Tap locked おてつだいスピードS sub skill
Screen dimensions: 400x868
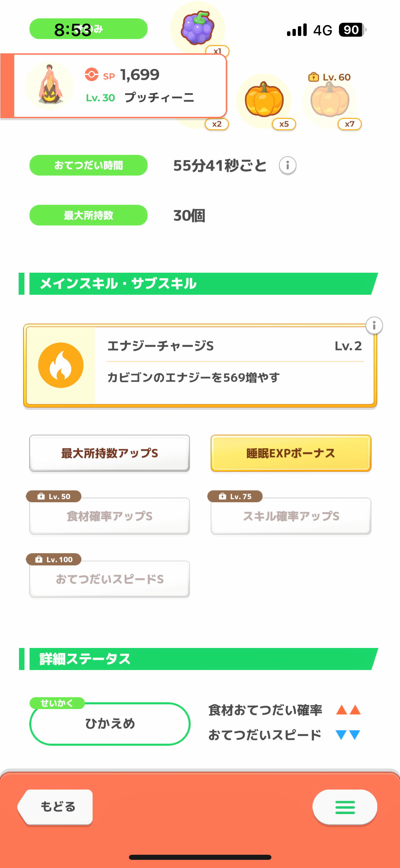109,579
